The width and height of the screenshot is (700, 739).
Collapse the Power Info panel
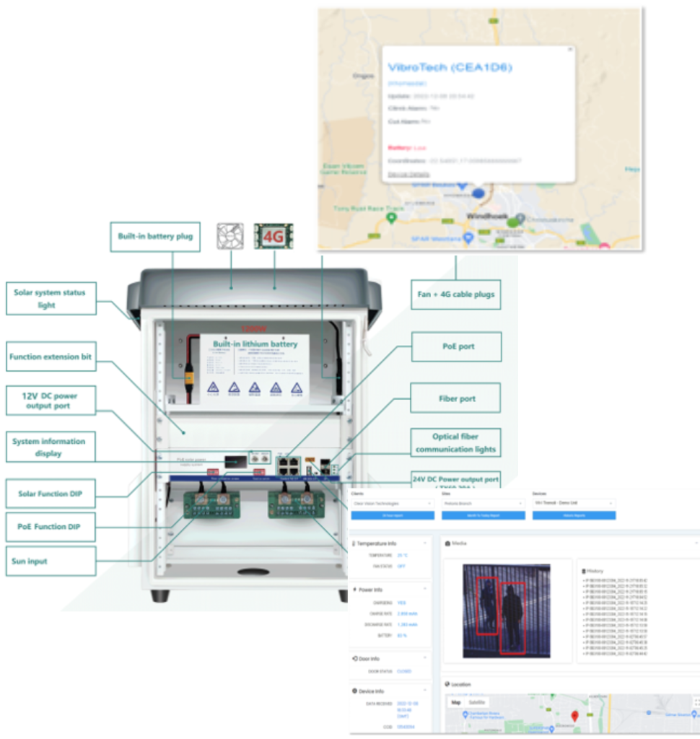pos(426,590)
